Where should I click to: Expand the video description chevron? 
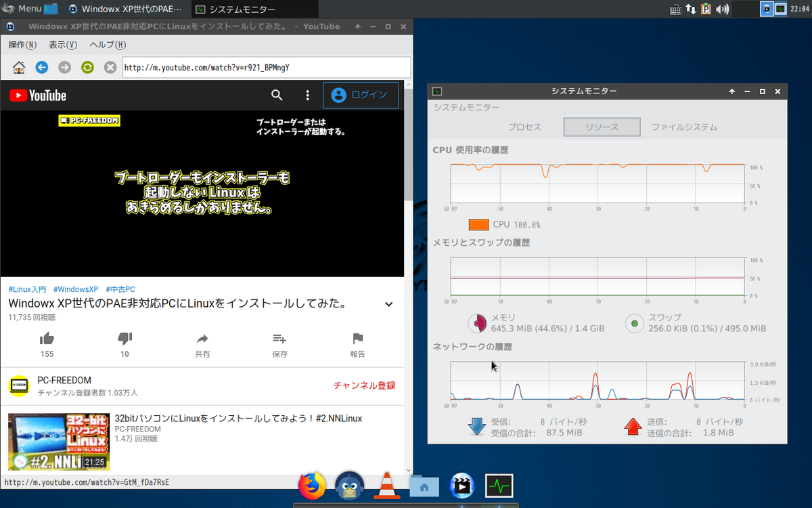(x=389, y=304)
